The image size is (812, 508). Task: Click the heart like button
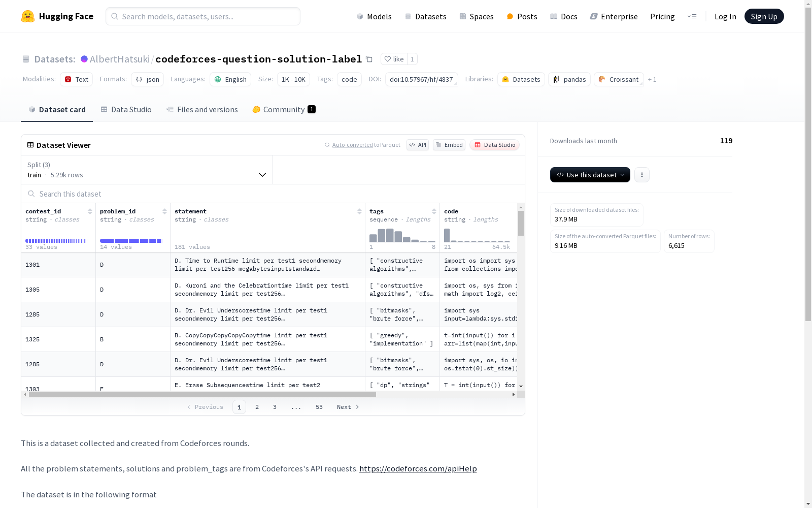coord(394,59)
